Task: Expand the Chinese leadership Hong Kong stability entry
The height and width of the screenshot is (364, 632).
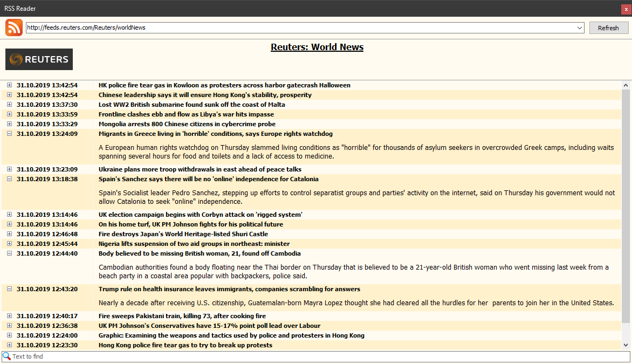Action: click(x=9, y=95)
